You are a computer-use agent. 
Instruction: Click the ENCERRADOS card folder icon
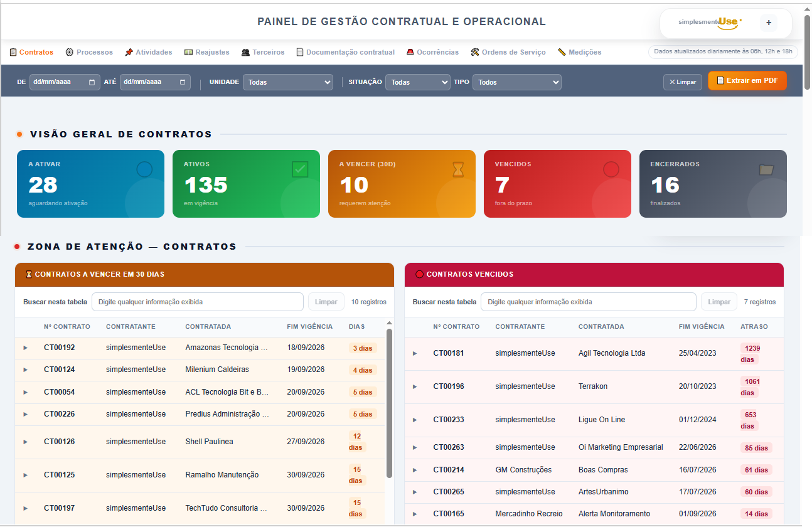tap(766, 169)
